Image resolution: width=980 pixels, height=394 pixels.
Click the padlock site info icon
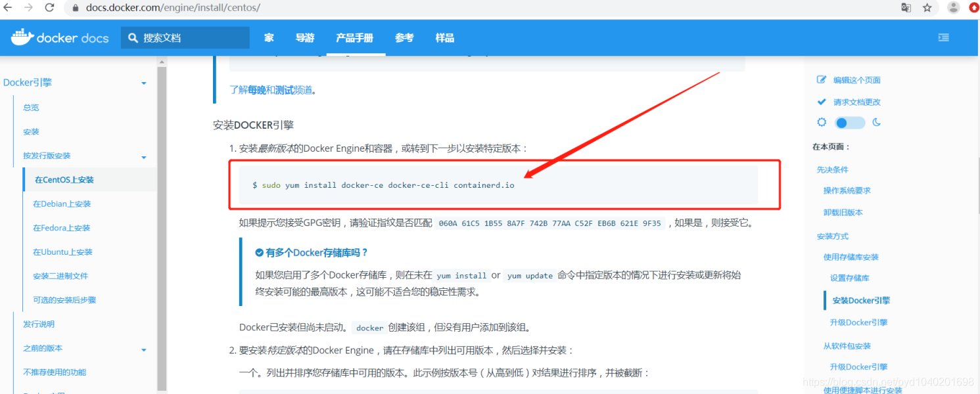pyautogui.click(x=75, y=8)
